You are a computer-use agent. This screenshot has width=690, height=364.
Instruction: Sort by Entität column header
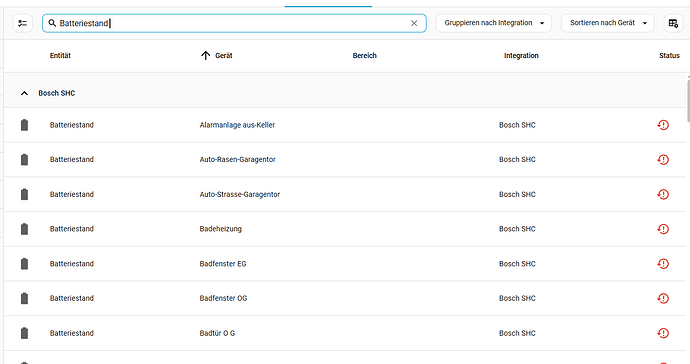coord(60,55)
